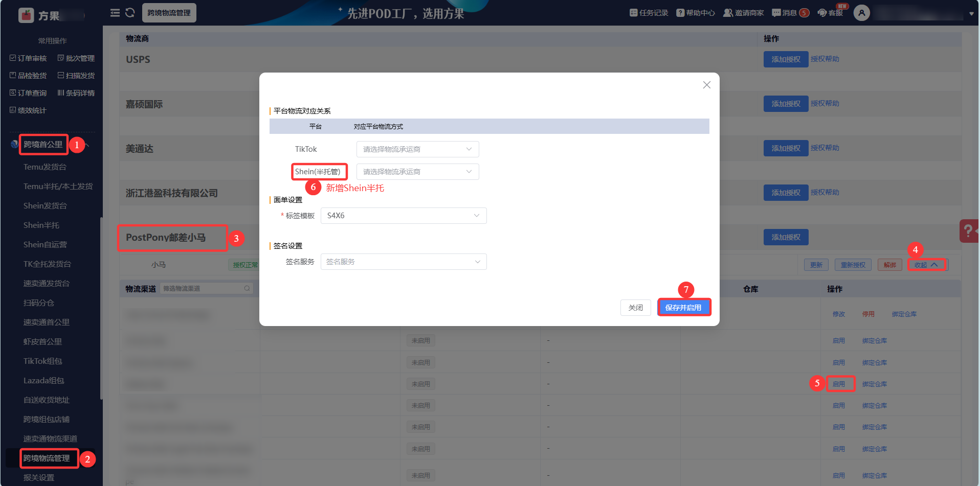Open Shein发货台 menu item

click(45, 206)
